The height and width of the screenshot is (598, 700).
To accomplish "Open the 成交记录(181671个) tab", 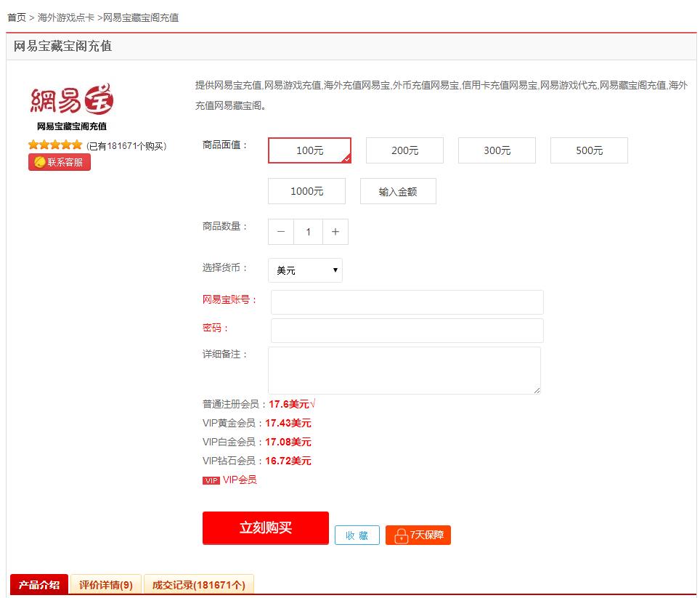I will coord(198,585).
